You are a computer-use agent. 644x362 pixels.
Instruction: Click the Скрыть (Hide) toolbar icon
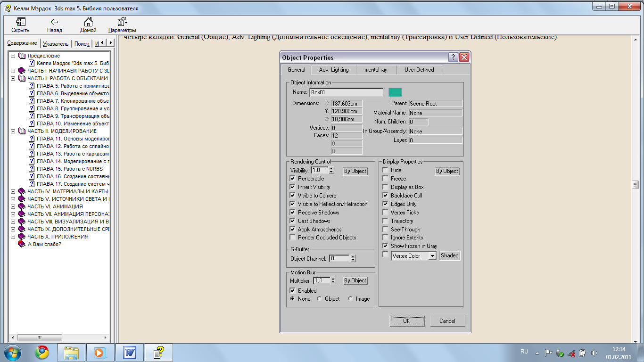[x=20, y=22]
